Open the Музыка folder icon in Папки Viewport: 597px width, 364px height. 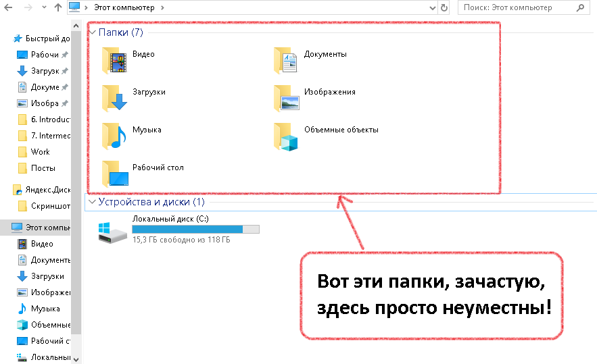pyautogui.click(x=114, y=136)
